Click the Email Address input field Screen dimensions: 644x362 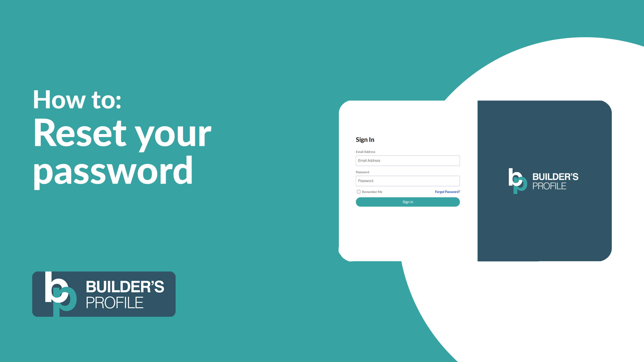click(407, 160)
